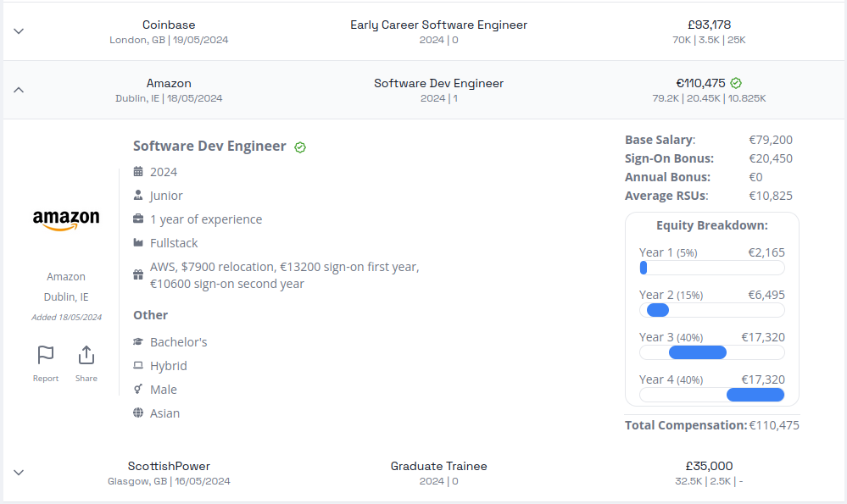The width and height of the screenshot is (847, 504).
Task: Click the person icon beside Junior
Action: point(138,195)
